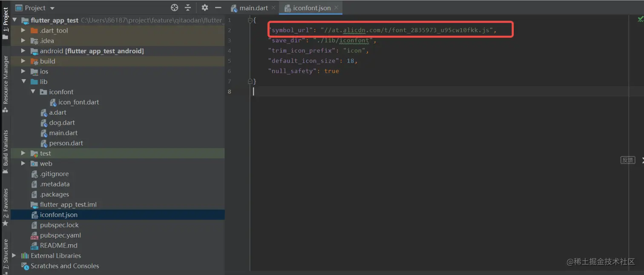Click the "trim_icon_prefix" key text
The height and width of the screenshot is (275, 644).
[302, 51]
